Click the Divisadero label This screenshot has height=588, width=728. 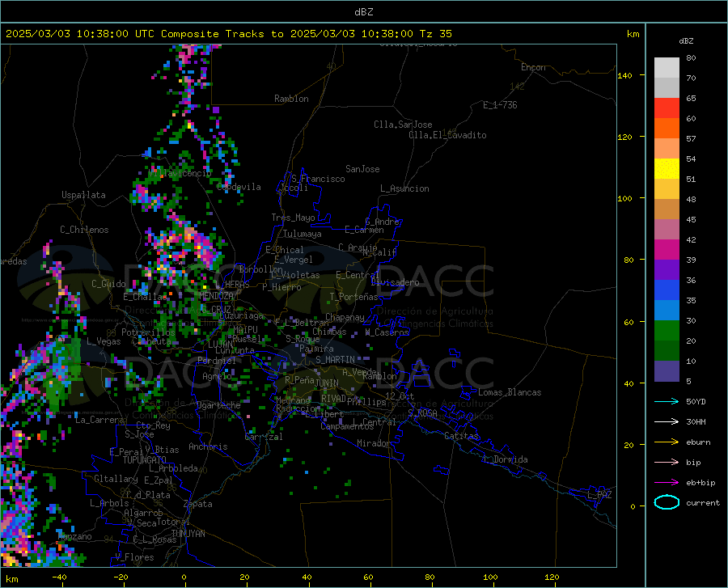(395, 282)
